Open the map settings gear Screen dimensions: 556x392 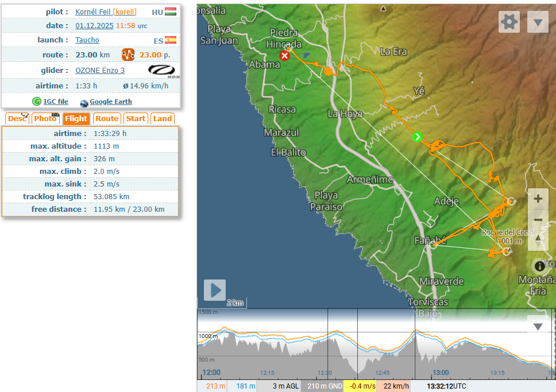[x=509, y=22]
